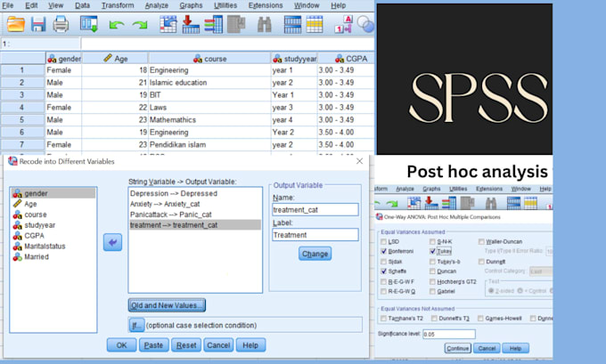Select the circles icon at toolbar end

(364, 24)
